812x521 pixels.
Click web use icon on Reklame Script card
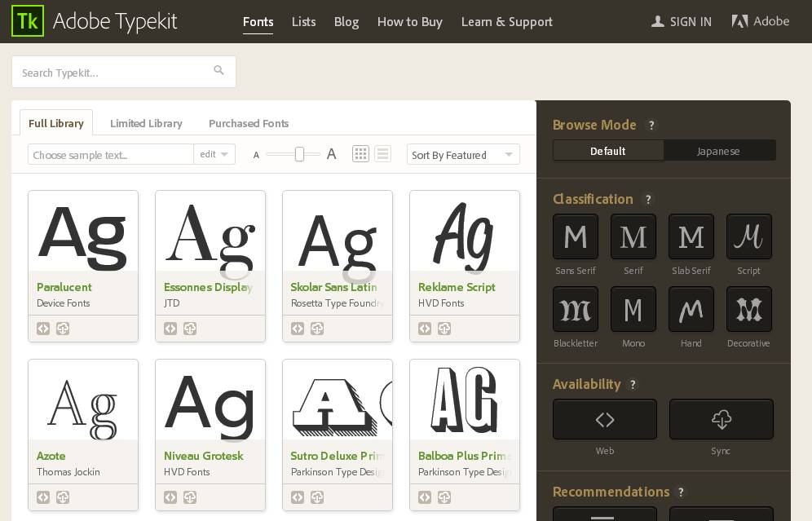(x=425, y=329)
